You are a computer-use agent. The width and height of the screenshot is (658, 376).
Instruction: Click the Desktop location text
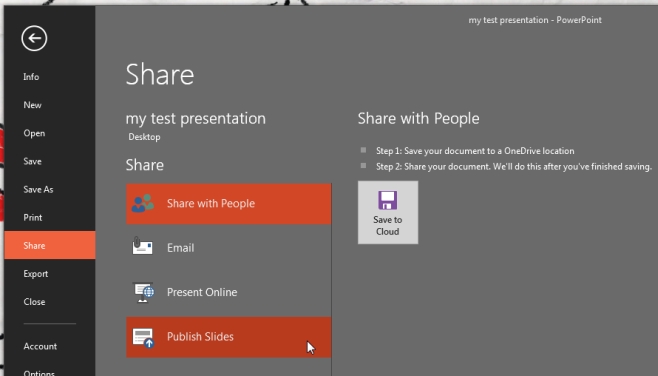click(144, 137)
